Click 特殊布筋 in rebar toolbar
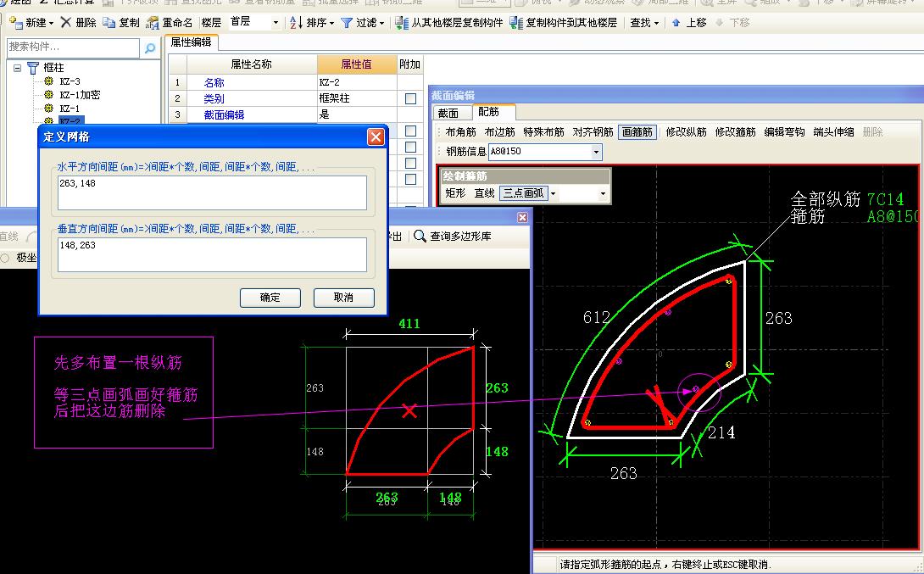Screen dimensions: 924x574 pos(544,132)
